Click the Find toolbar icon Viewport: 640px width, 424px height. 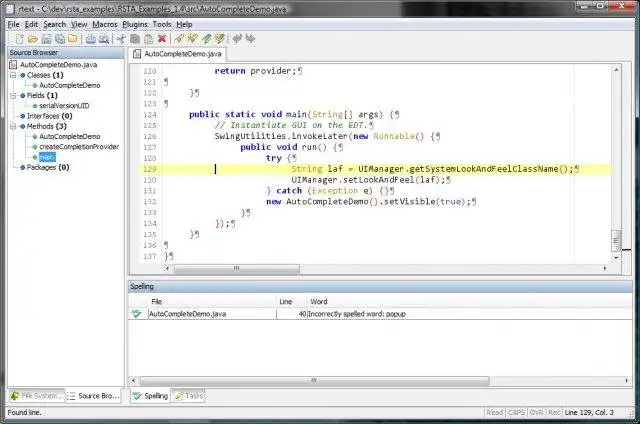179,39
